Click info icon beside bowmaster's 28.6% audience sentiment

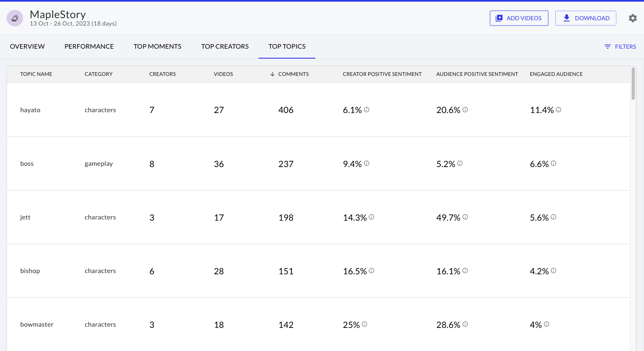click(x=465, y=324)
